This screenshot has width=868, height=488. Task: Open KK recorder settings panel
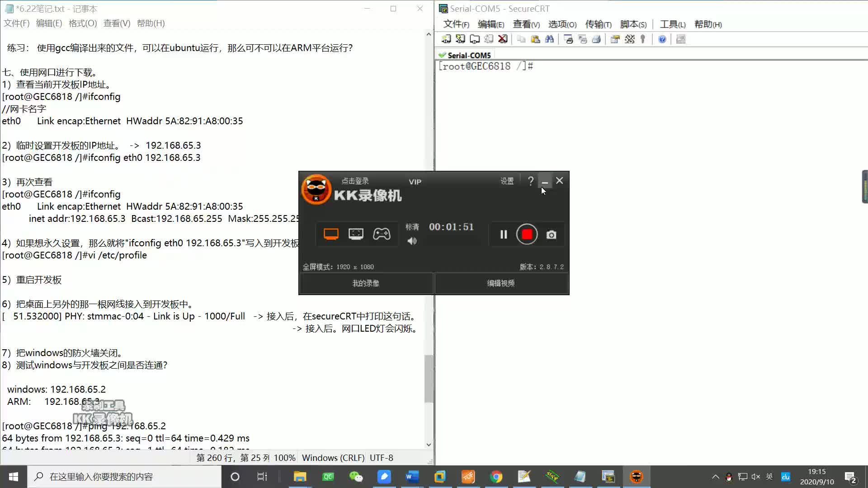click(x=507, y=181)
